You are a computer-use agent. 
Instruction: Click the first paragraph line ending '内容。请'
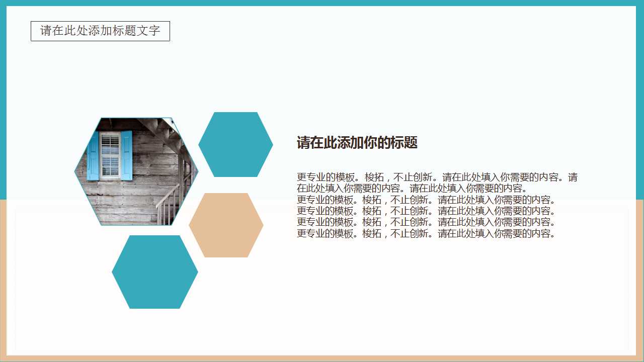pyautogui.click(x=437, y=177)
